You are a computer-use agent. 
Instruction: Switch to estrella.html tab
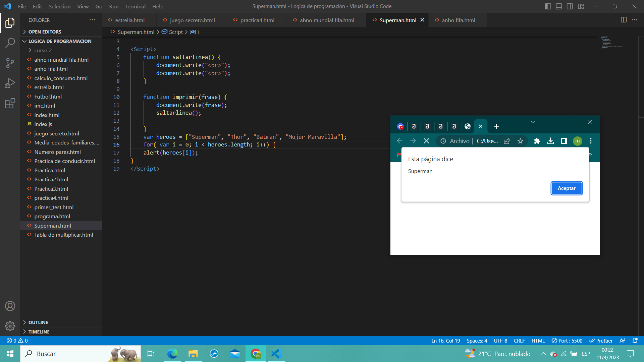[x=130, y=20]
